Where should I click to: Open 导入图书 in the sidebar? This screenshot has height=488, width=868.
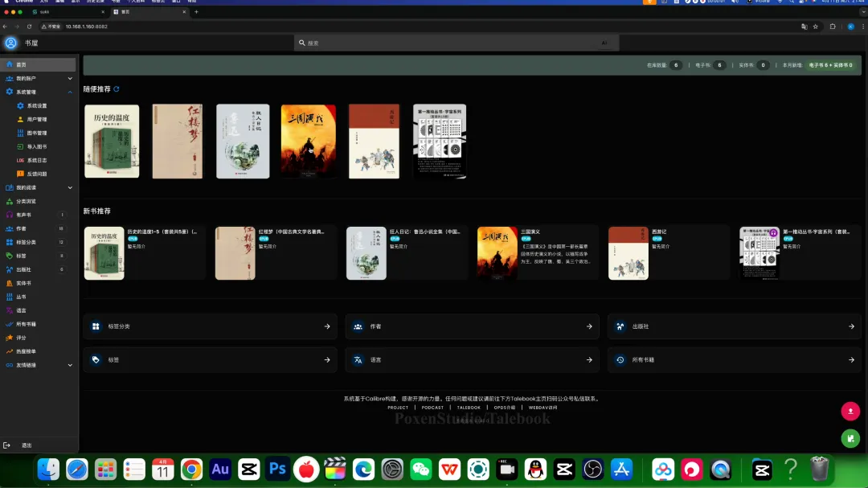pos(39,147)
